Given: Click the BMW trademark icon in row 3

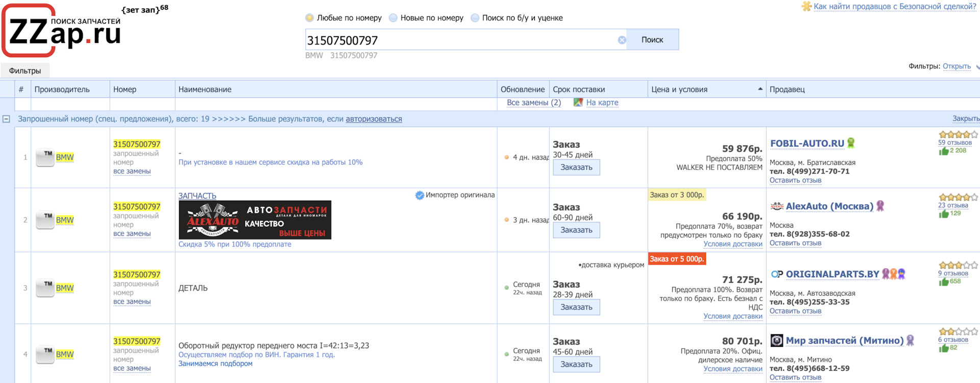Looking at the screenshot, I should [45, 288].
